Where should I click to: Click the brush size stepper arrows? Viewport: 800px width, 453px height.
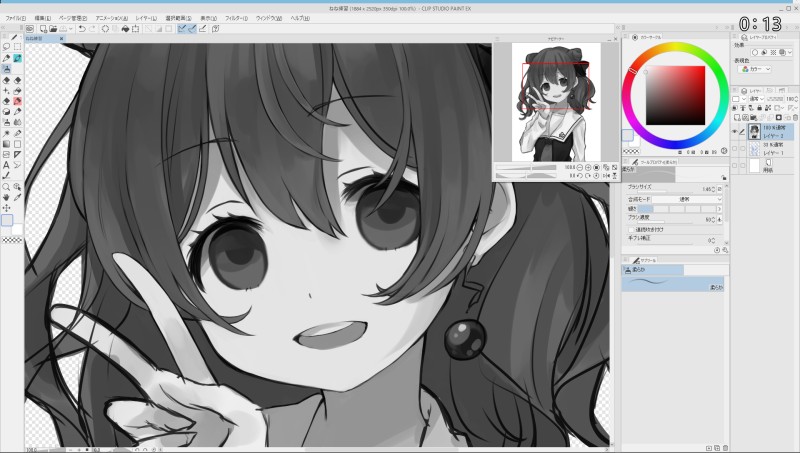tap(713, 189)
